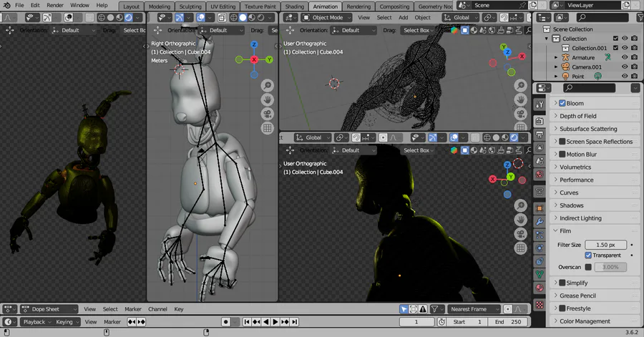Click the pan hand icon in Right Orthographic viewport
Viewport: 644px width, 337px height.
(x=268, y=99)
